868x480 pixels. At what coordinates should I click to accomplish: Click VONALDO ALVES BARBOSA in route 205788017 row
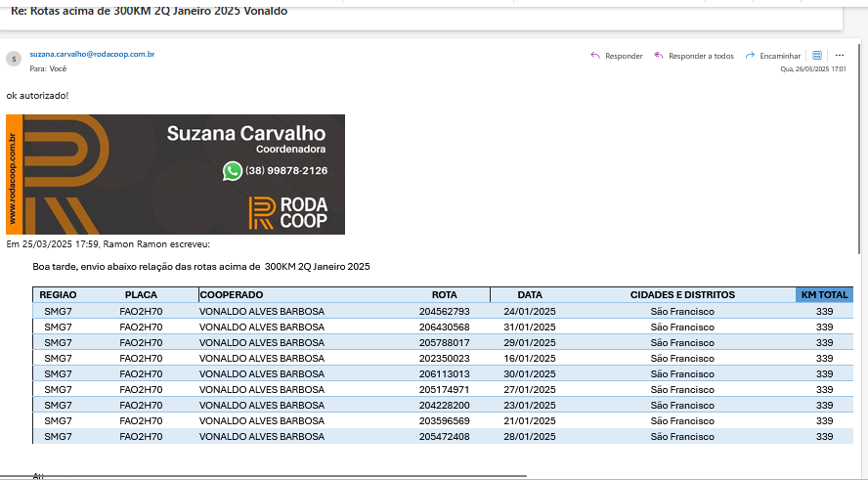262,343
